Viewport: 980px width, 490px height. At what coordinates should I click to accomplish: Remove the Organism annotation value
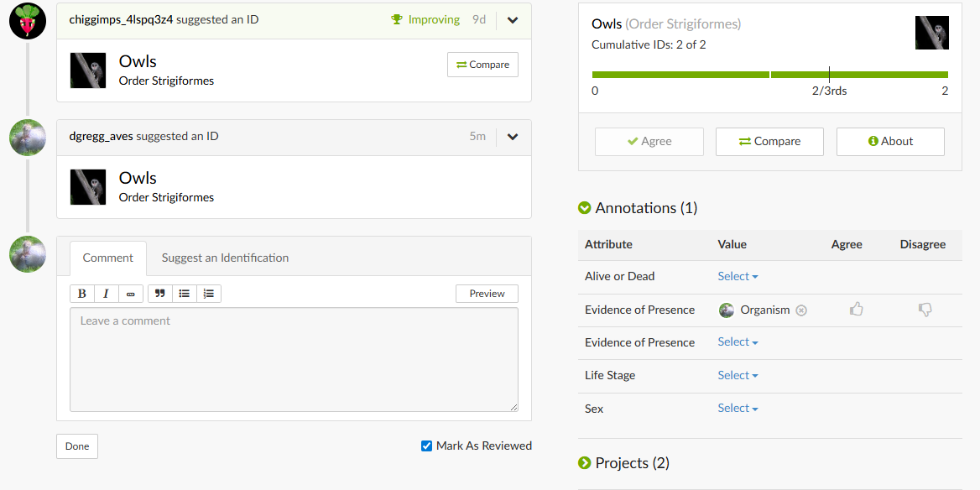[801, 310]
